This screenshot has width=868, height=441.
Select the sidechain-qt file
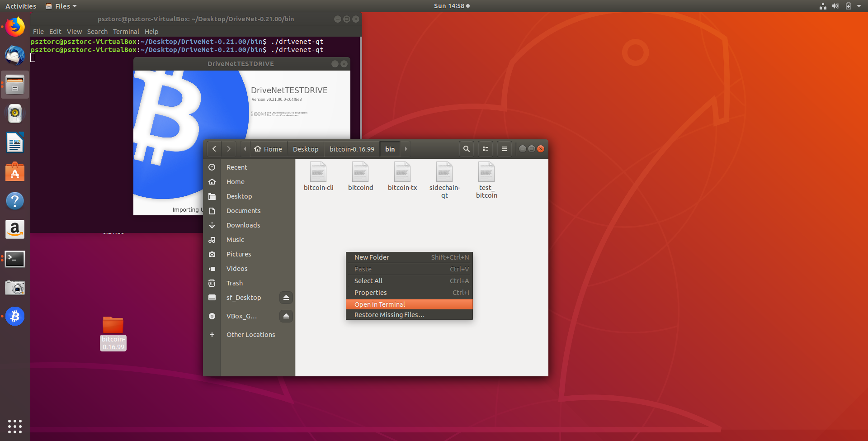[x=444, y=180]
